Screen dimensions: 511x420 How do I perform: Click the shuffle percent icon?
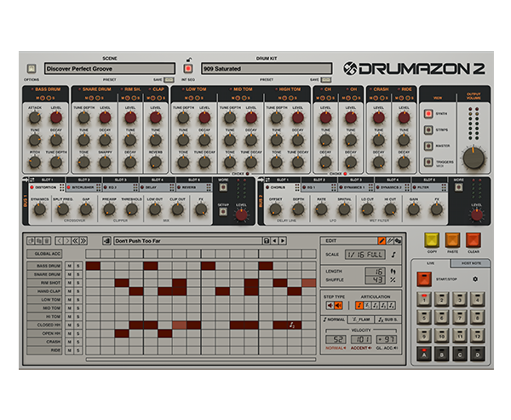tap(393, 279)
